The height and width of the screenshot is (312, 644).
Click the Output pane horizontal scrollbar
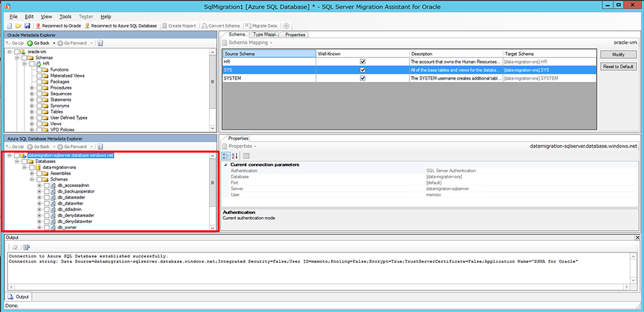pos(319,286)
